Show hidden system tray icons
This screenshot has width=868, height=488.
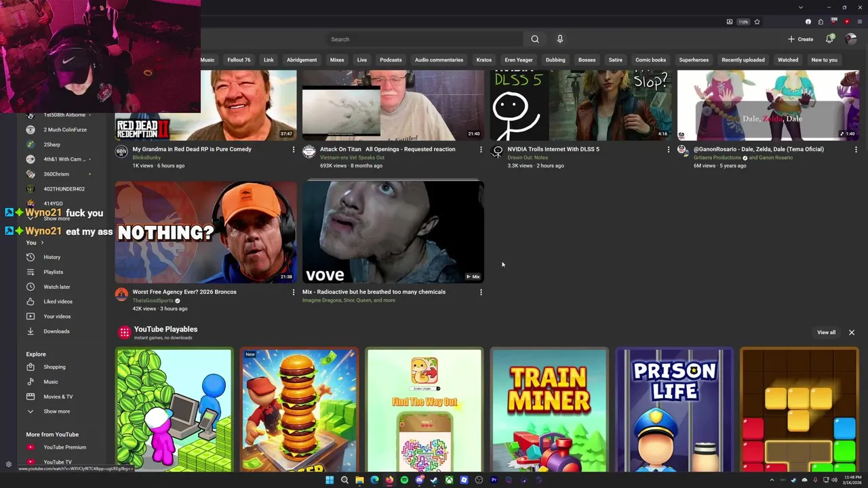tap(771, 480)
